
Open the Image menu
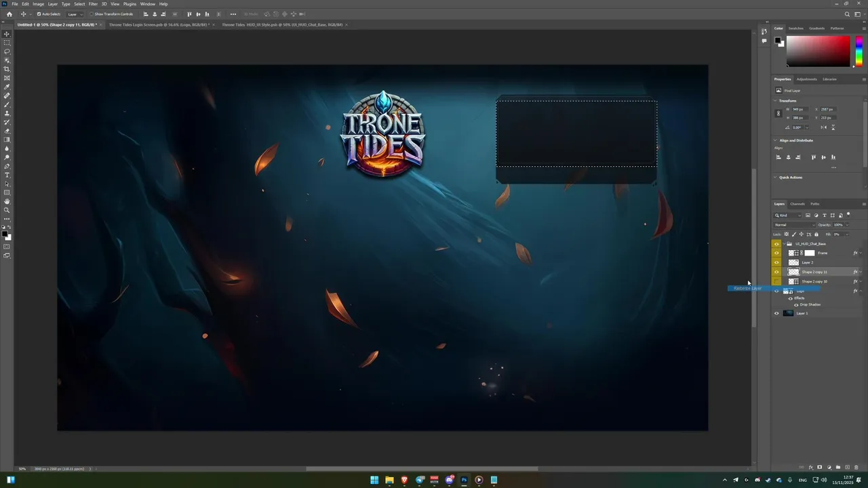coord(38,4)
